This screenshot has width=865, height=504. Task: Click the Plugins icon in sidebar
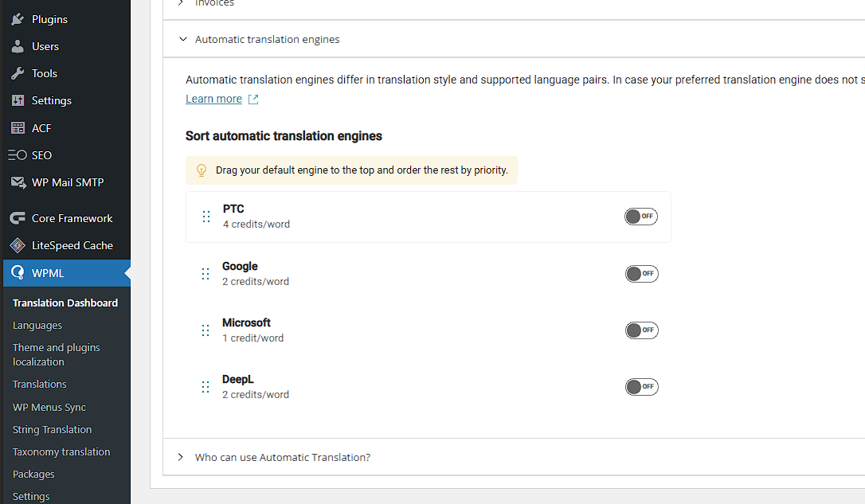18,19
